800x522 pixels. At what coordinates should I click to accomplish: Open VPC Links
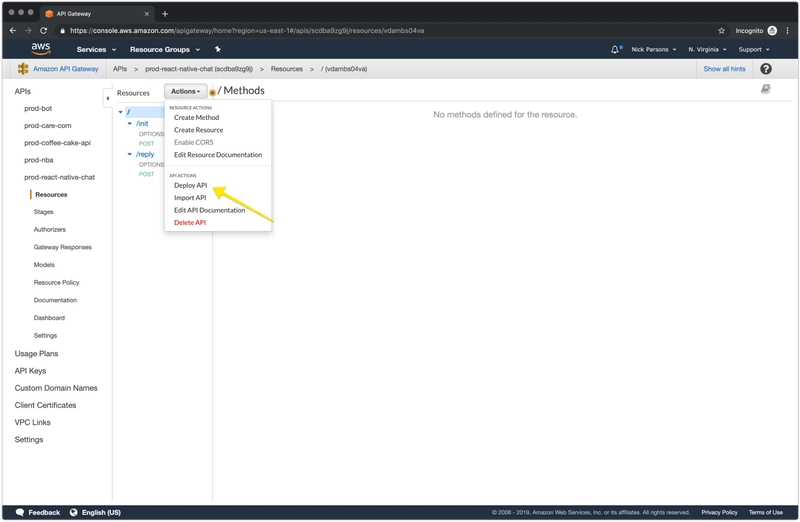32,422
